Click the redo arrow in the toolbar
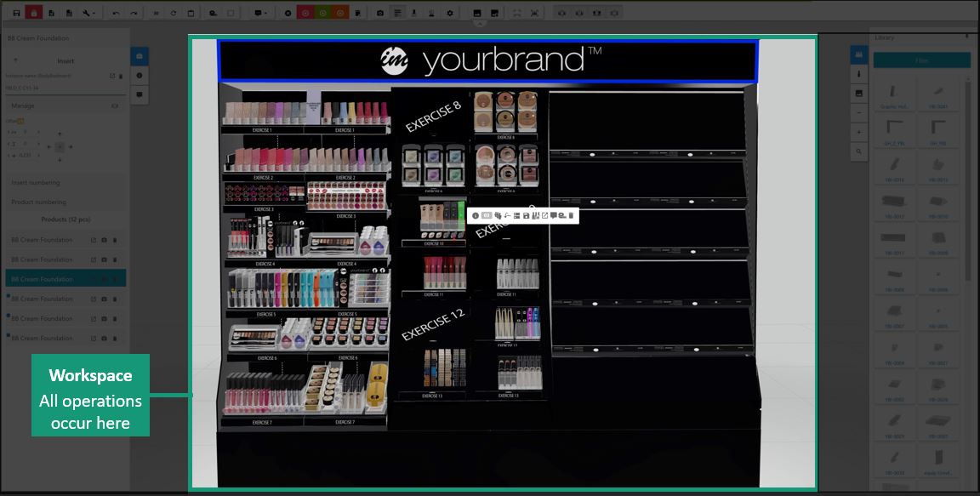This screenshot has width=980, height=496. coord(134,14)
